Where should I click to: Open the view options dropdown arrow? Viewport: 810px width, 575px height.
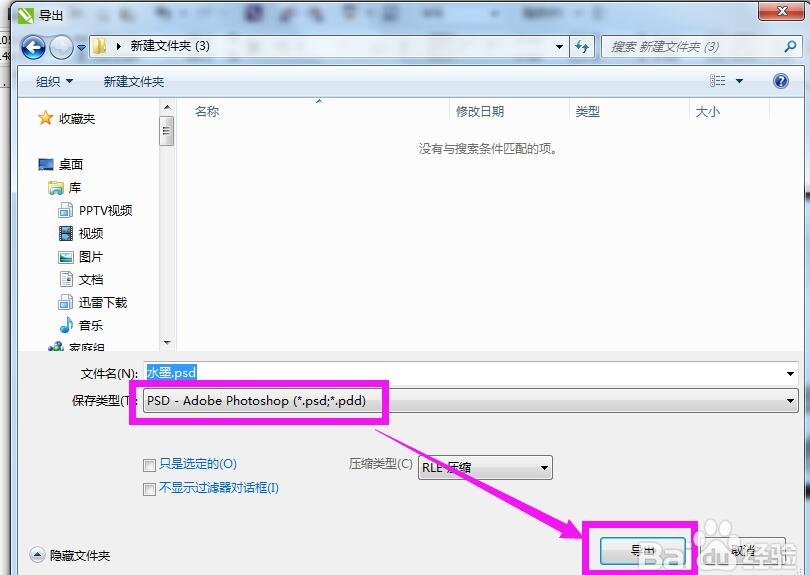point(739,81)
